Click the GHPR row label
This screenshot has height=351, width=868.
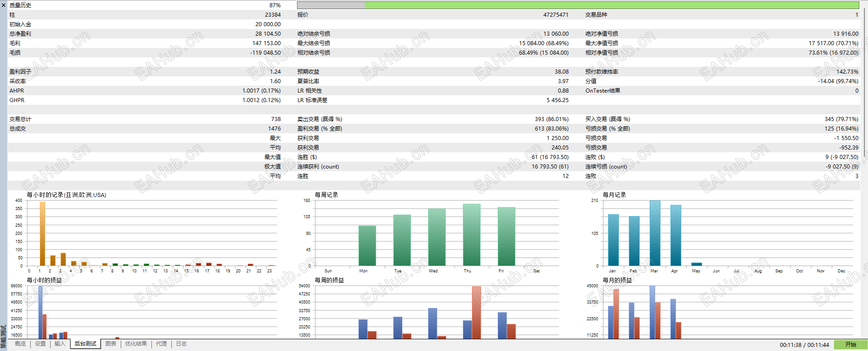[17, 100]
